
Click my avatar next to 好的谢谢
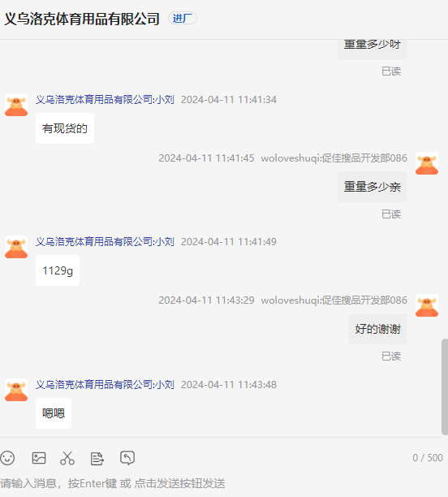[427, 305]
